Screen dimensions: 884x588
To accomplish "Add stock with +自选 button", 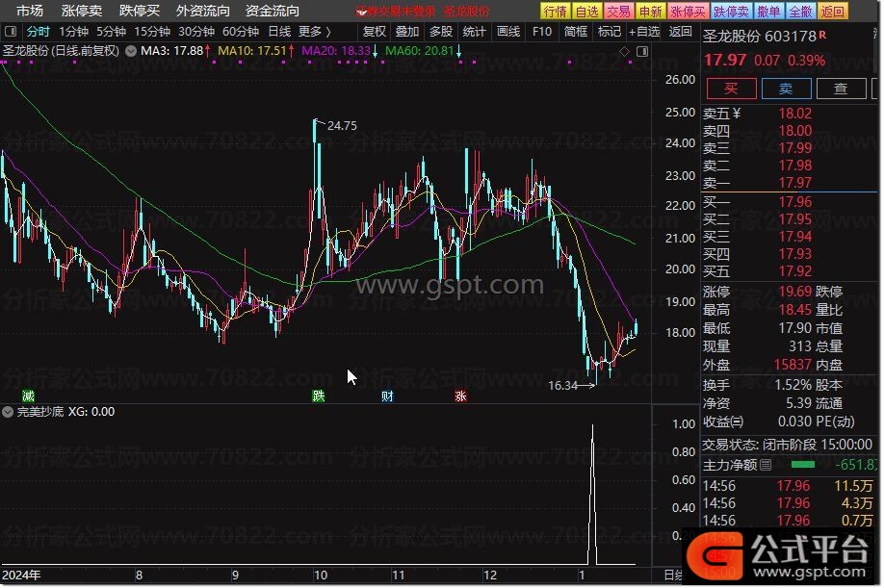I will click(x=644, y=32).
